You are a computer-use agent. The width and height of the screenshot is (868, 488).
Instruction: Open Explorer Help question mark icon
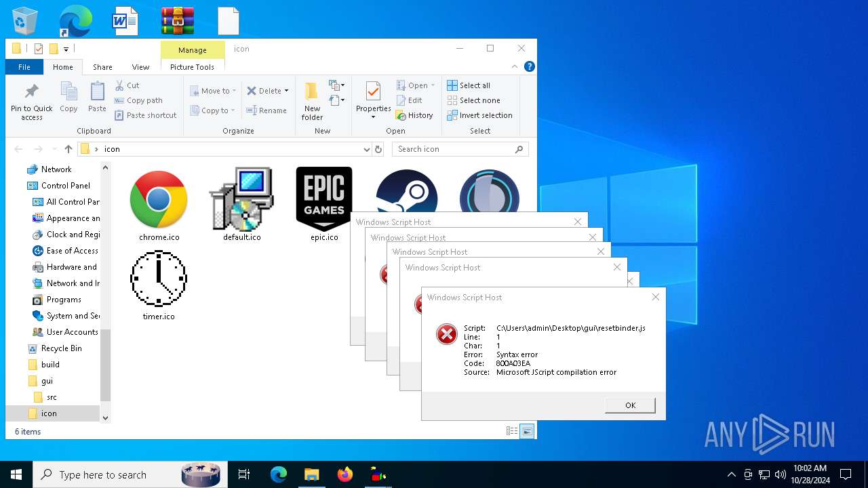coord(530,66)
